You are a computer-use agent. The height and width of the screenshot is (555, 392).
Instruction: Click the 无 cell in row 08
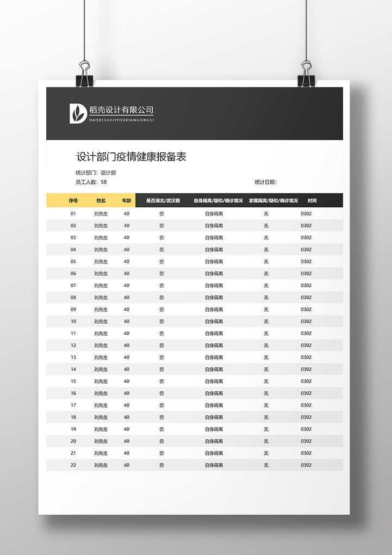coord(266,298)
